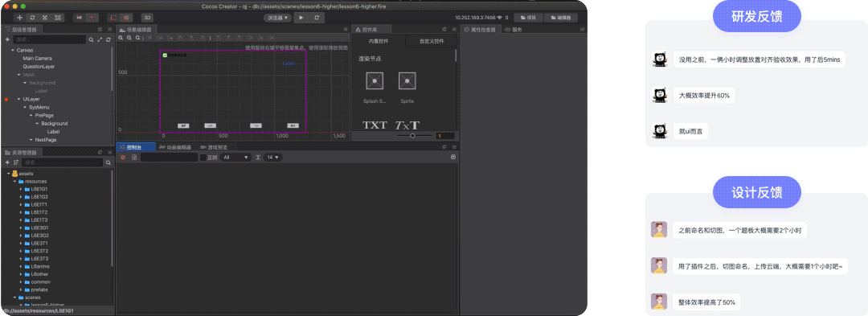Add a new node in the hierarchy panel
The height and width of the screenshot is (316, 868).
click(7, 40)
